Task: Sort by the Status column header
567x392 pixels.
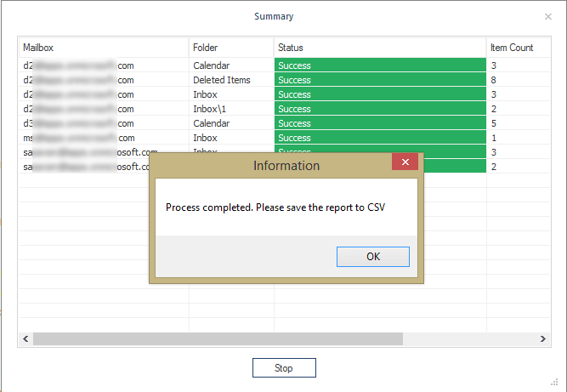Action: tap(378, 48)
